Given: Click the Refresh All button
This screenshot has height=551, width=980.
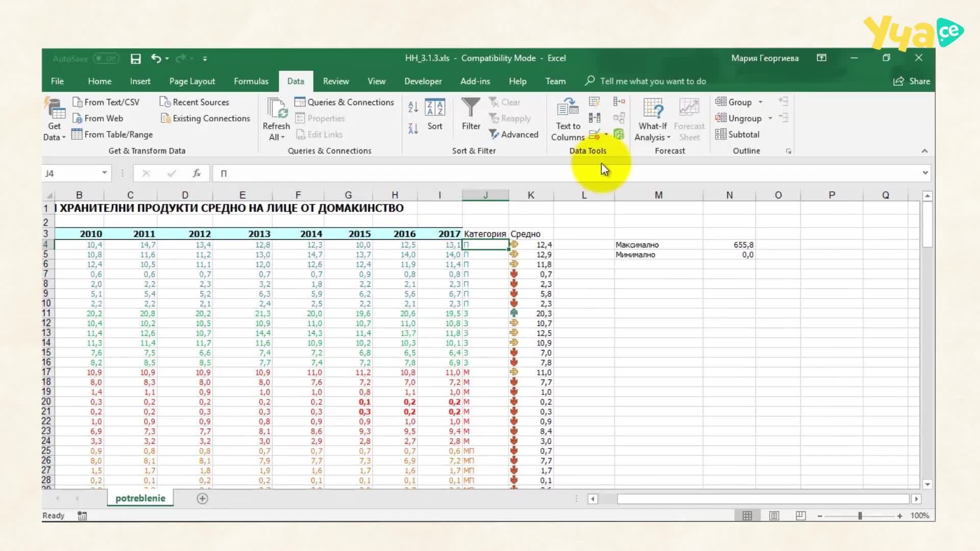Looking at the screenshot, I should (x=276, y=119).
